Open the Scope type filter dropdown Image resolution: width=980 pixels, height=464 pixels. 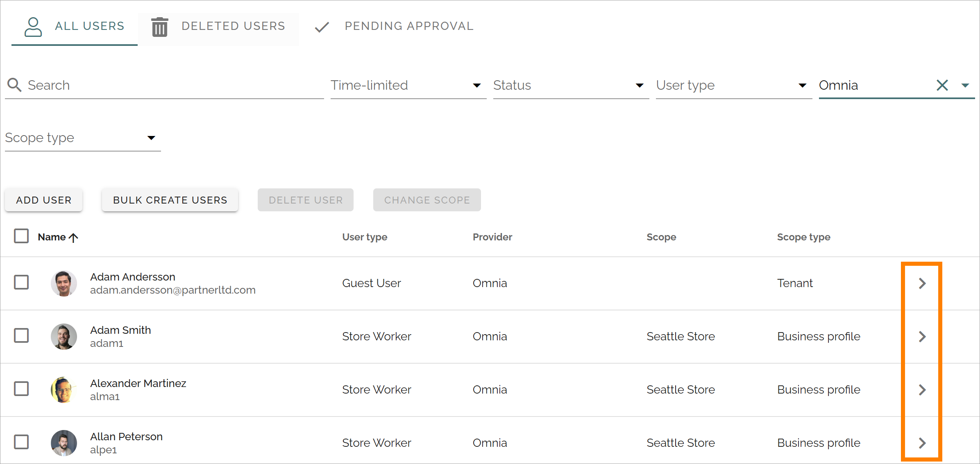(83, 138)
